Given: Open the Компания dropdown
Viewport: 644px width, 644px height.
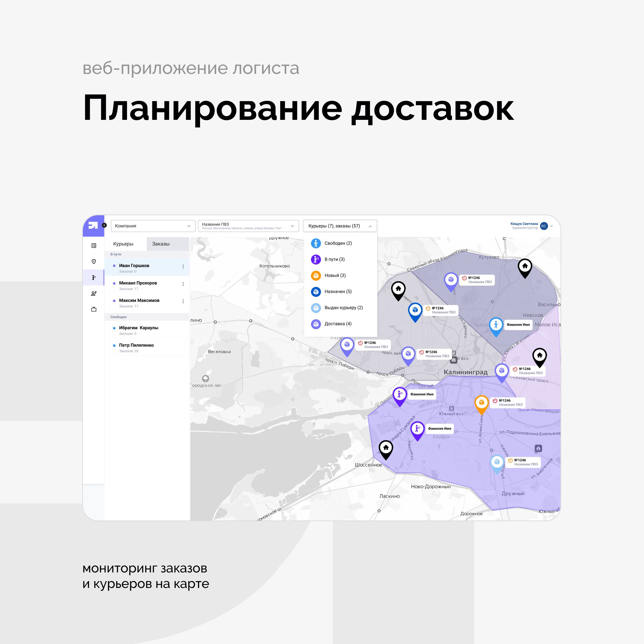Looking at the screenshot, I should pos(153,226).
